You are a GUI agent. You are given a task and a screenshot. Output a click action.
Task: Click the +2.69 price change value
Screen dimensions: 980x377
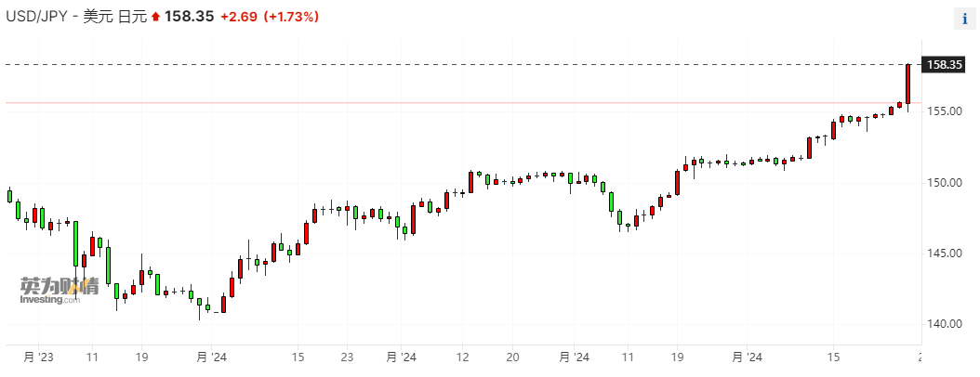pos(238,17)
